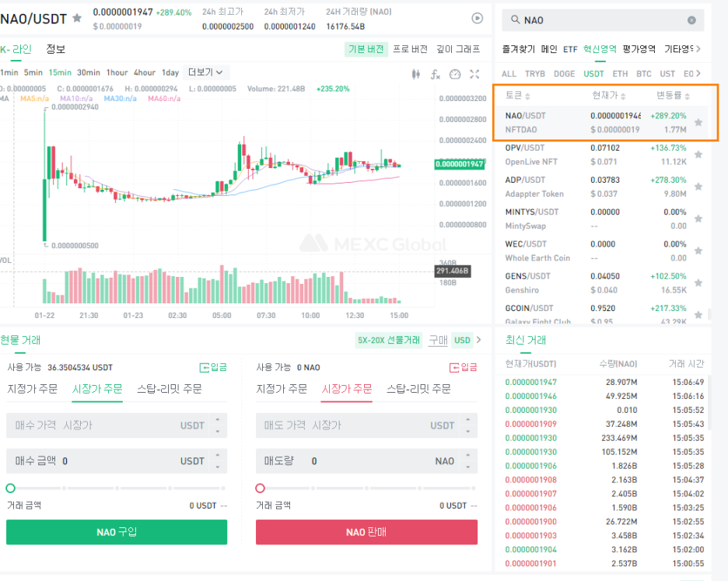The image size is (728, 581).
Task: Star the ADP/USDT row
Action: [x=698, y=187]
